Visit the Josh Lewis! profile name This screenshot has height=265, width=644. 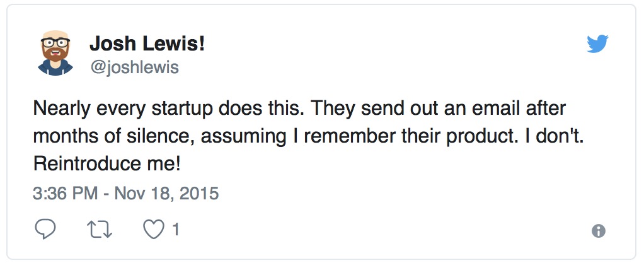click(147, 44)
